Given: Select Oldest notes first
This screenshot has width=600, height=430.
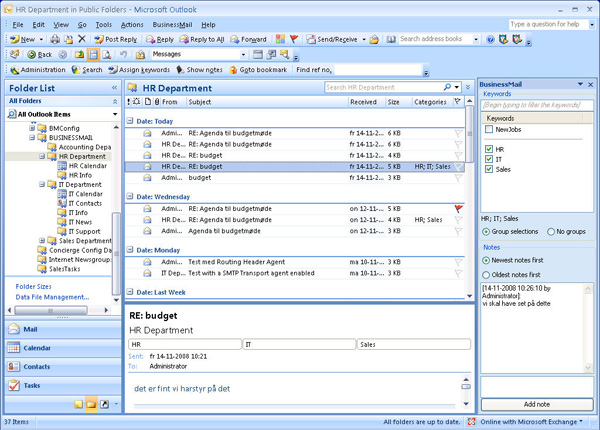Looking at the screenshot, I should tap(486, 275).
